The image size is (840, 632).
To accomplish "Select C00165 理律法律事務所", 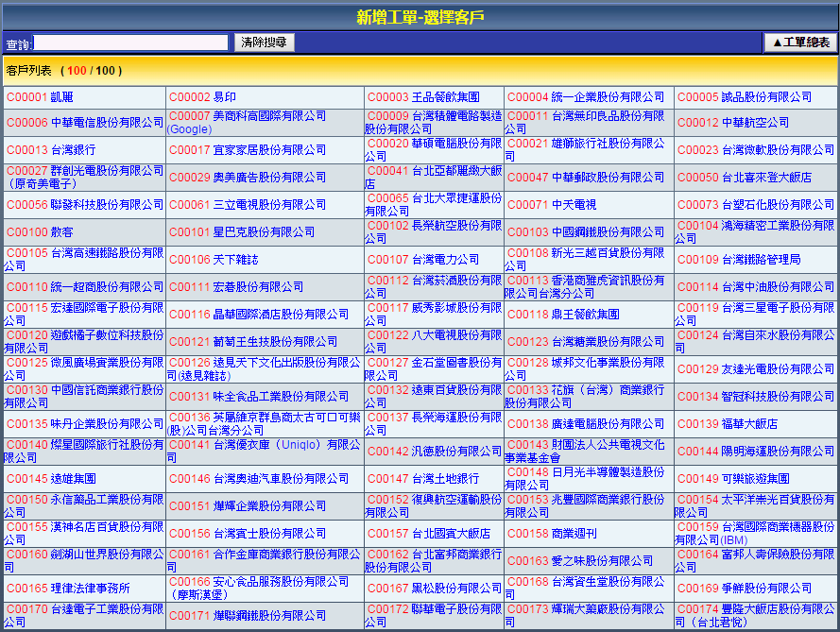I will (x=68, y=589).
